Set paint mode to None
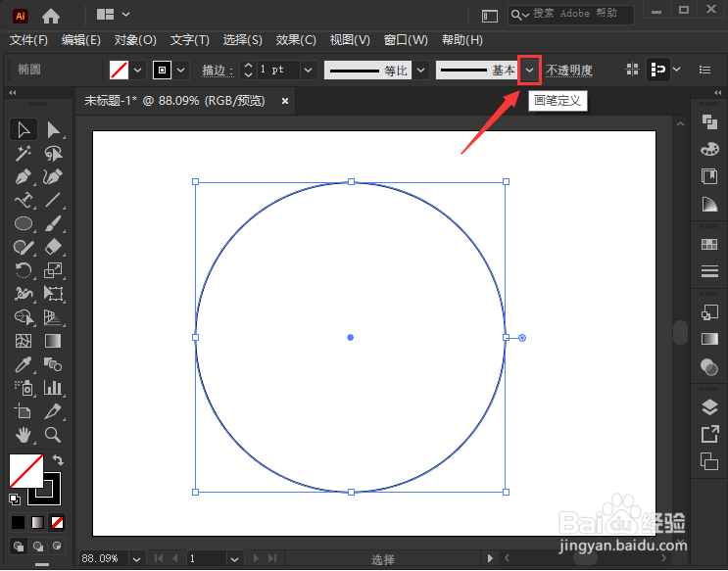This screenshot has height=571, width=728. (57, 523)
